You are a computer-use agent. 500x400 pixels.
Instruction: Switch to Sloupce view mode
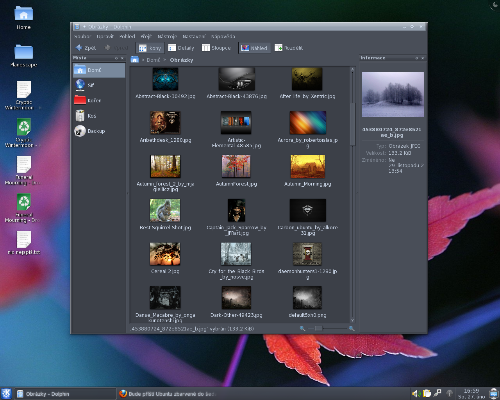216,48
